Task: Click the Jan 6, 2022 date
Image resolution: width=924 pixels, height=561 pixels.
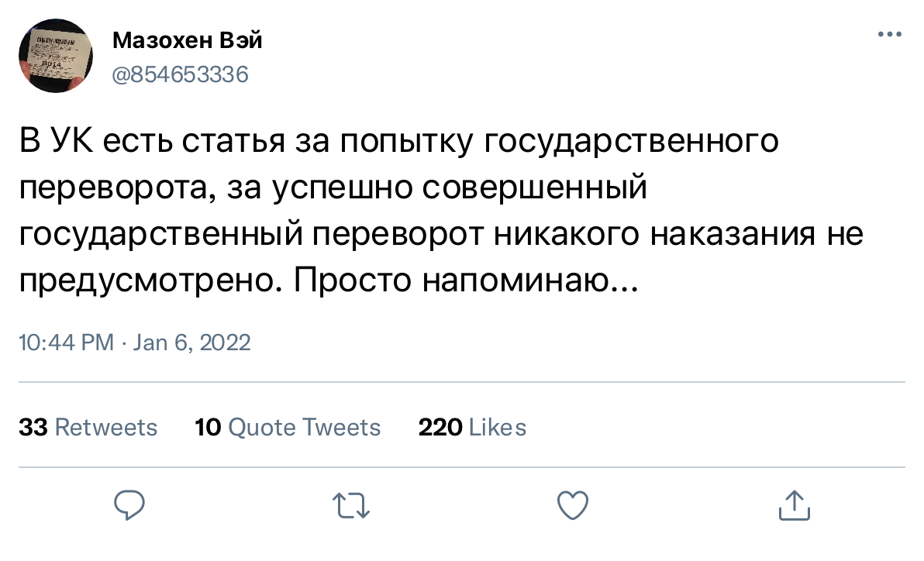Action: click(x=191, y=342)
